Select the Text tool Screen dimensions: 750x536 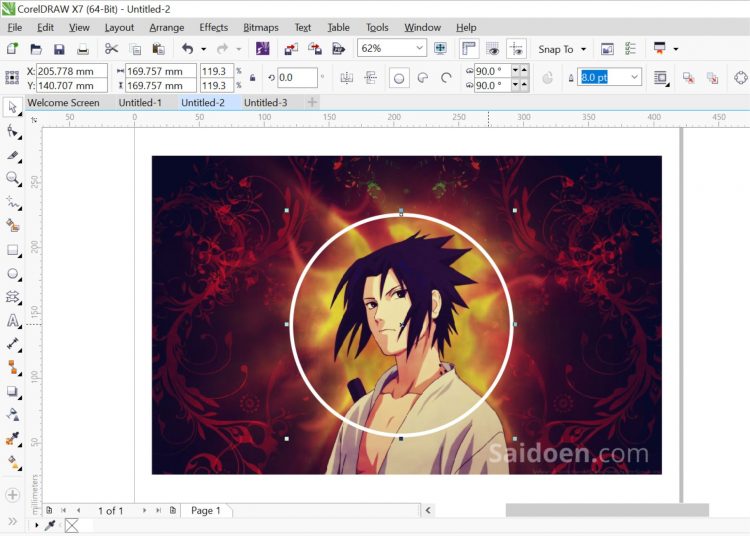click(12, 320)
